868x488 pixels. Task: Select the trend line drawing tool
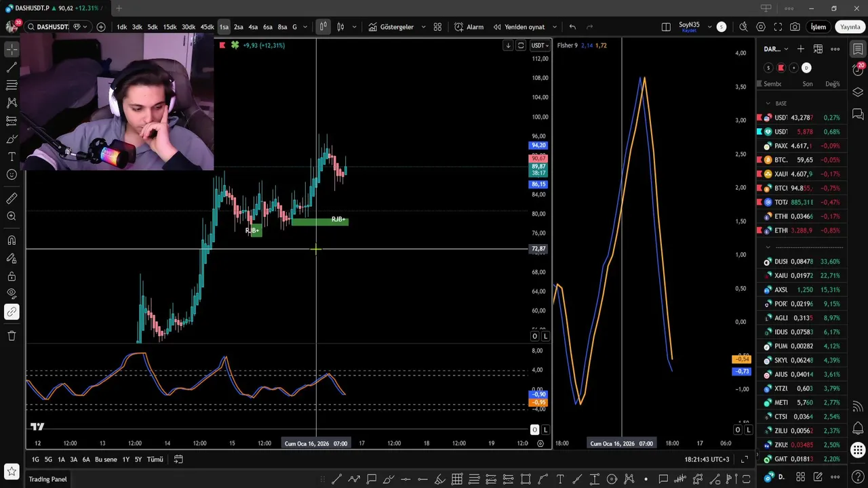[x=12, y=67]
